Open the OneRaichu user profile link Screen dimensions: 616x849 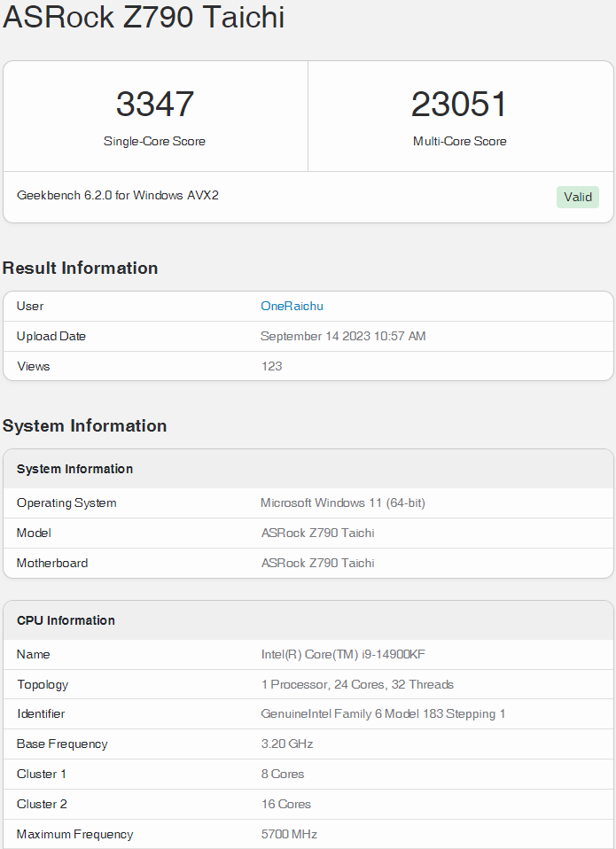(292, 306)
